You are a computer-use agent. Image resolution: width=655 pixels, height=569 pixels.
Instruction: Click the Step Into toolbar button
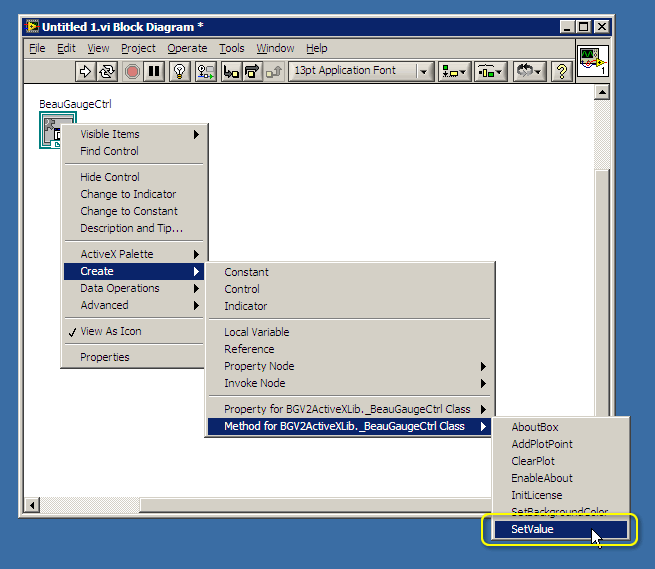pyautogui.click(x=231, y=71)
